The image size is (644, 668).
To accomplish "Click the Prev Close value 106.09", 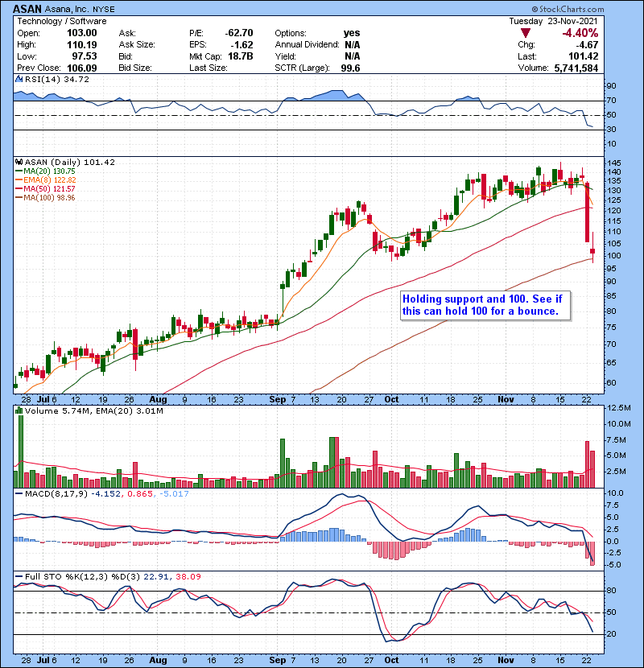I will (x=82, y=68).
